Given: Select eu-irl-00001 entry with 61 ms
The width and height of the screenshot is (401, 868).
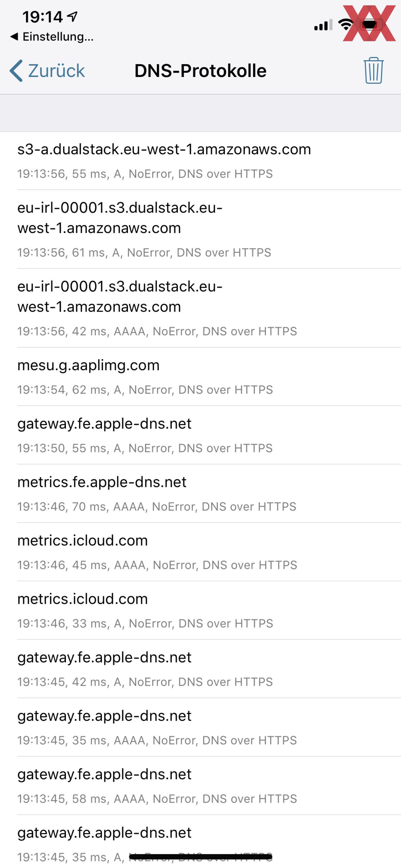Looking at the screenshot, I should point(200,229).
